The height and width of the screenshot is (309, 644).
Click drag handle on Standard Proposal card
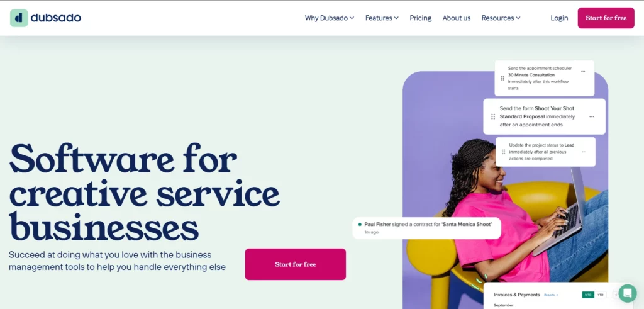pos(493,116)
